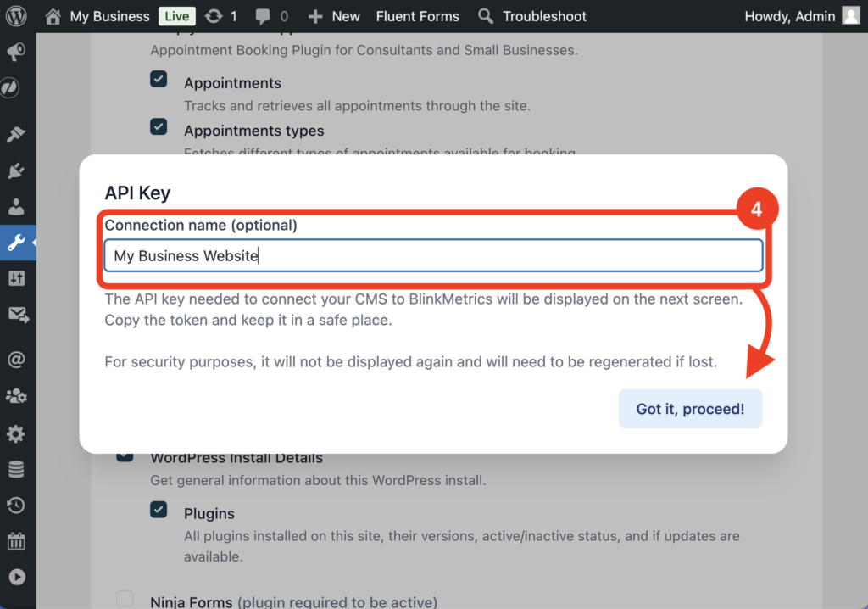
Task: Open the database icon in sidebar
Action: [16, 470]
